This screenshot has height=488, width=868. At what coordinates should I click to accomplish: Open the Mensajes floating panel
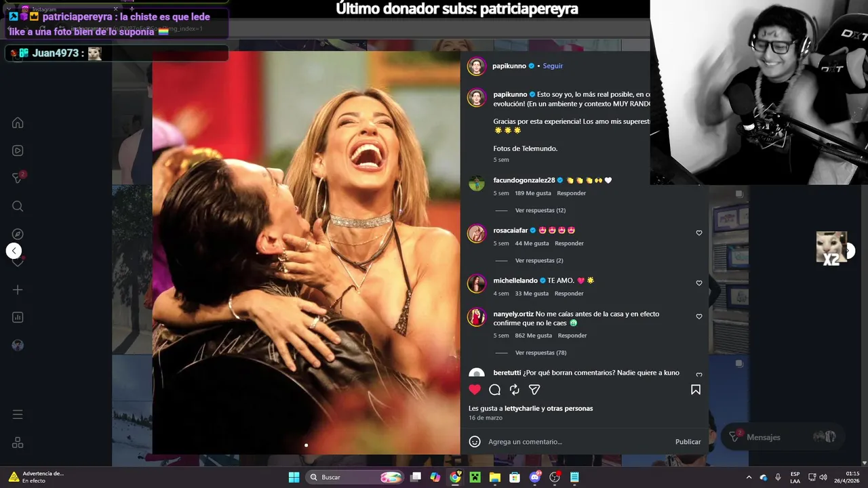click(x=784, y=437)
